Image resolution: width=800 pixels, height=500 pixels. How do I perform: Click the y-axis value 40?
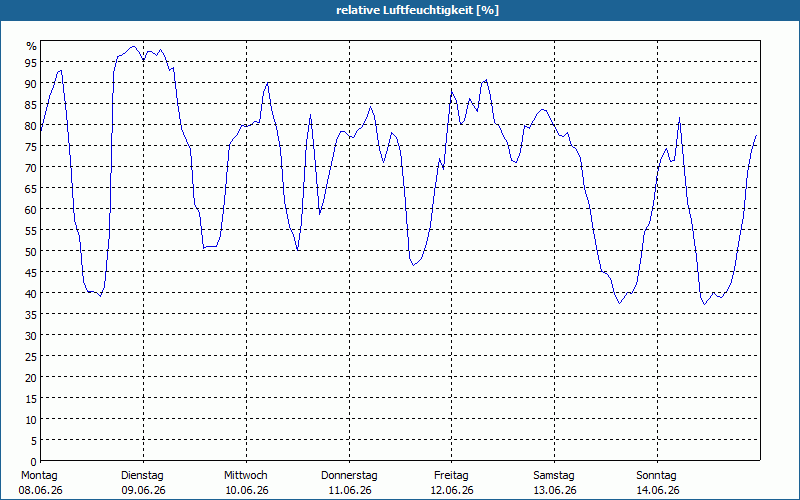pos(31,293)
